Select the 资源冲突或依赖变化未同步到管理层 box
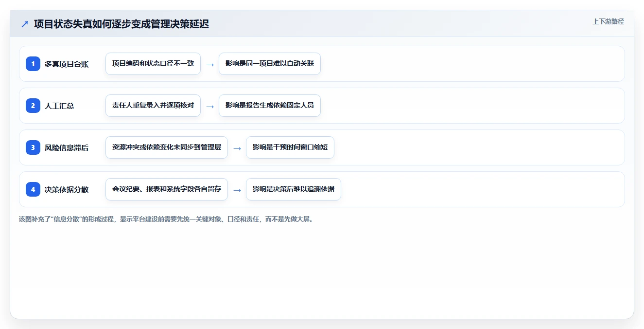Image resolution: width=644 pixels, height=329 pixels. (167, 147)
